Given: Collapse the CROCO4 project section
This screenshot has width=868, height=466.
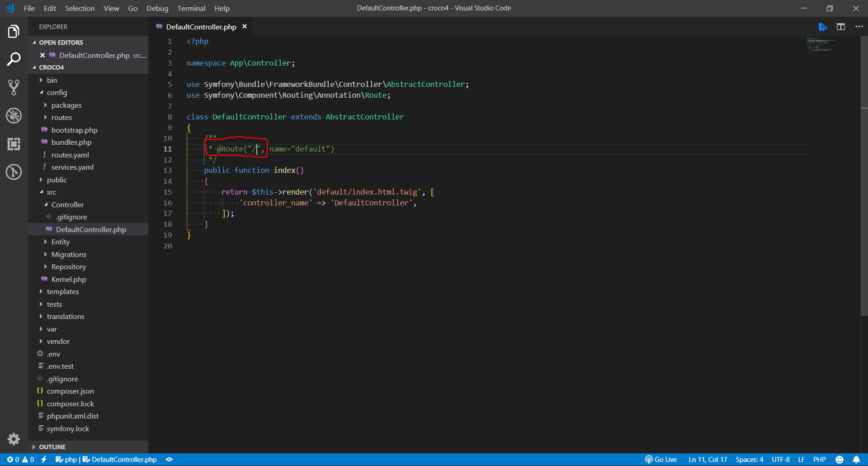Looking at the screenshot, I should (88, 67).
